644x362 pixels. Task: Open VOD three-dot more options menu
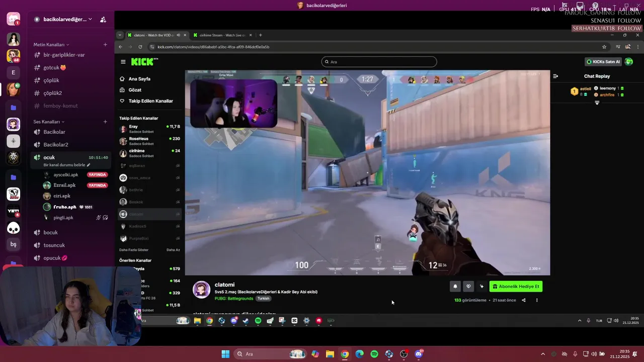tap(537, 300)
